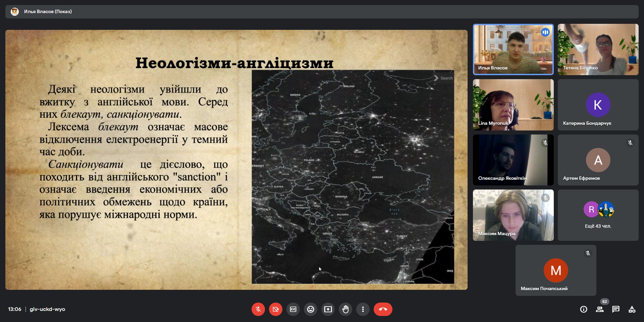Select Илья Власов's video tile
This screenshot has width=644, height=322.
pyautogui.click(x=513, y=49)
